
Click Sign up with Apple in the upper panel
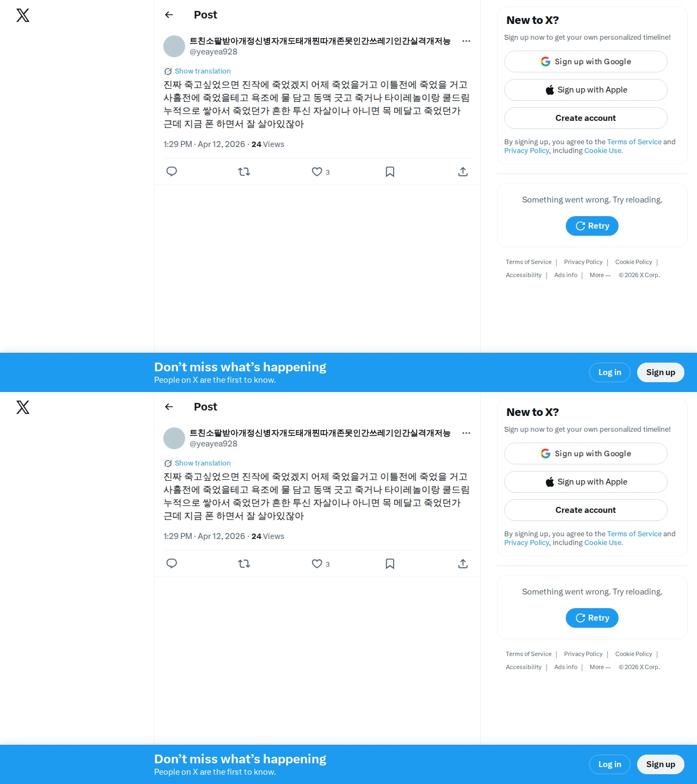coord(586,90)
